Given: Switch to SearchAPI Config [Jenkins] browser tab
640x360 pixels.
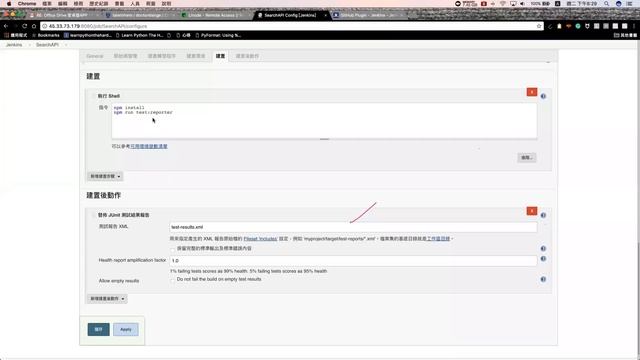Looking at the screenshot, I should tap(290, 15).
